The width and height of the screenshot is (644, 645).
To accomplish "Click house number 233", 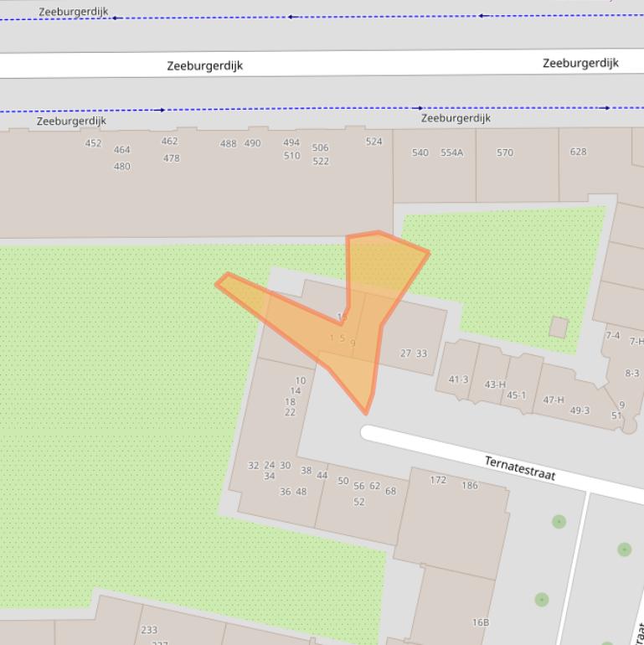I will [x=149, y=631].
